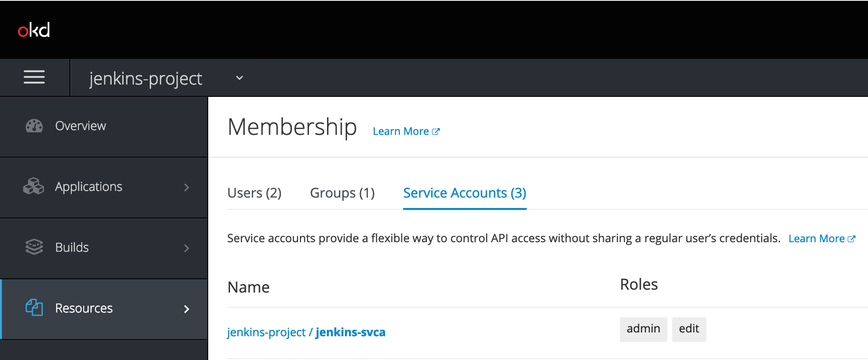Click the Applications icon in the sidebar
Image resolution: width=868 pixels, height=360 pixels.
(33, 186)
